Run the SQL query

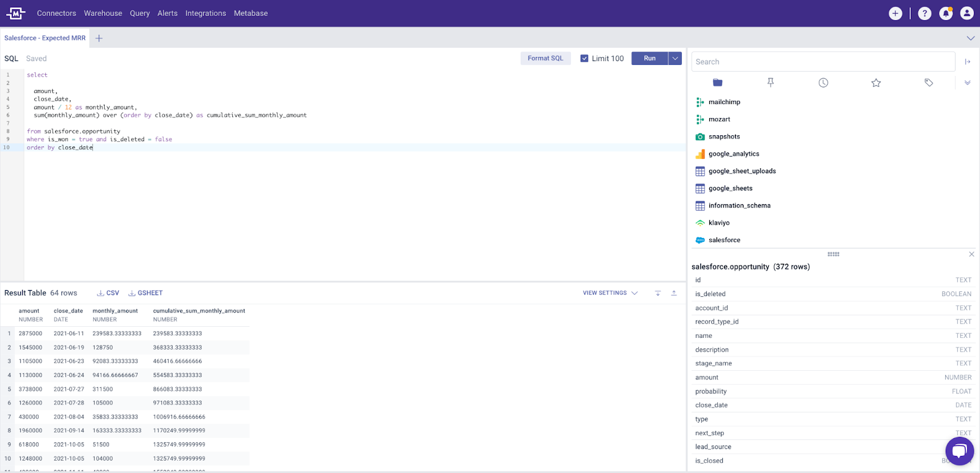coord(650,59)
